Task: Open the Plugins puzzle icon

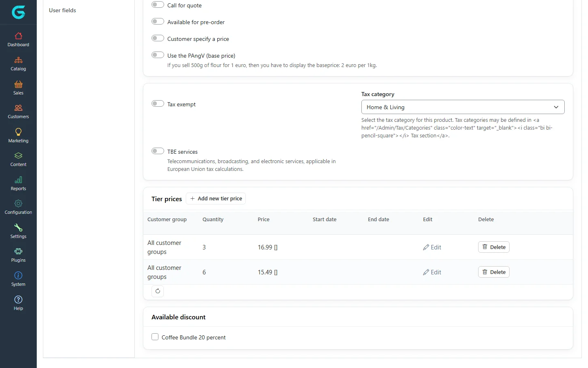Action: pyautogui.click(x=18, y=251)
